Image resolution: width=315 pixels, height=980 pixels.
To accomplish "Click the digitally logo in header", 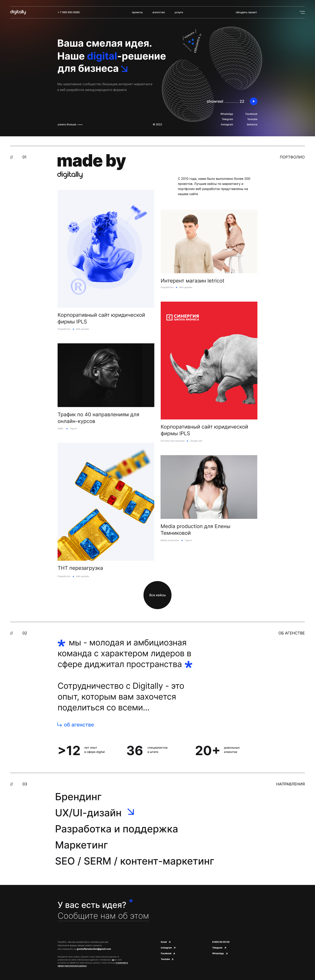I will pos(18,12).
